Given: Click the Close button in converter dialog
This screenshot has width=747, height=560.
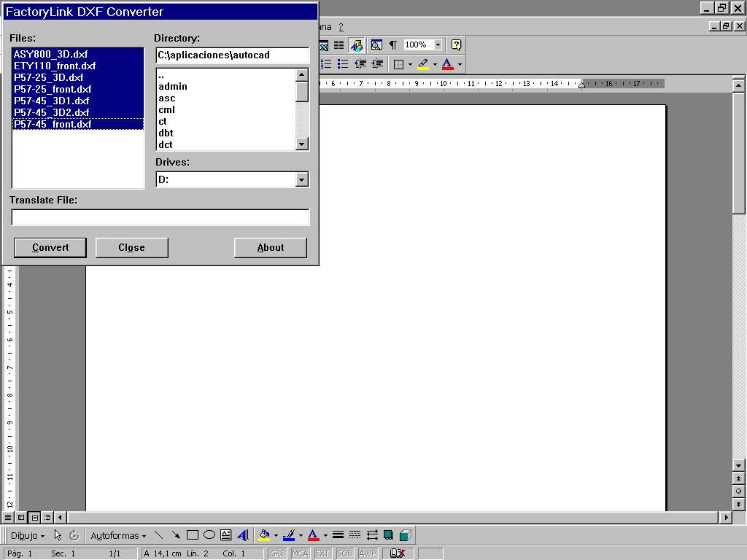Looking at the screenshot, I should click(x=131, y=248).
